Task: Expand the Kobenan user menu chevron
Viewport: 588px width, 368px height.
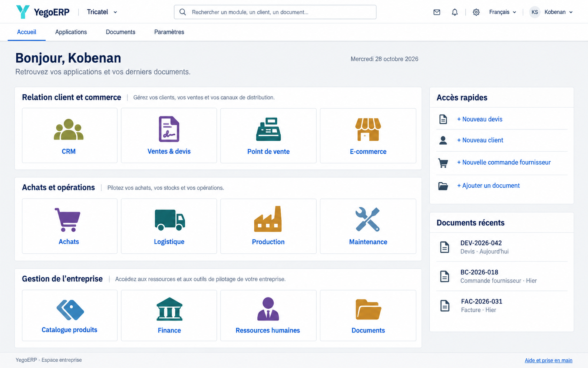Action: click(x=571, y=12)
